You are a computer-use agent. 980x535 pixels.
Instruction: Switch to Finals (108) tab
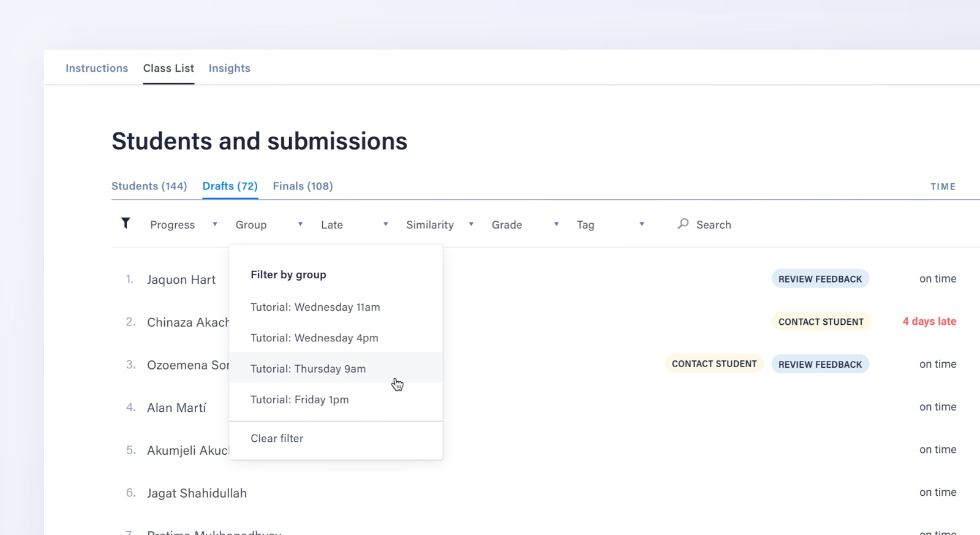pyautogui.click(x=303, y=186)
